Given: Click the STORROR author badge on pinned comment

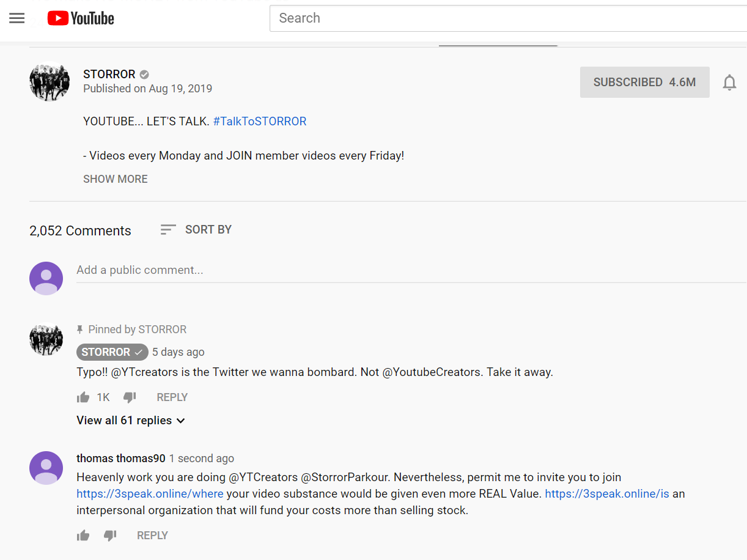Looking at the screenshot, I should 112,352.
